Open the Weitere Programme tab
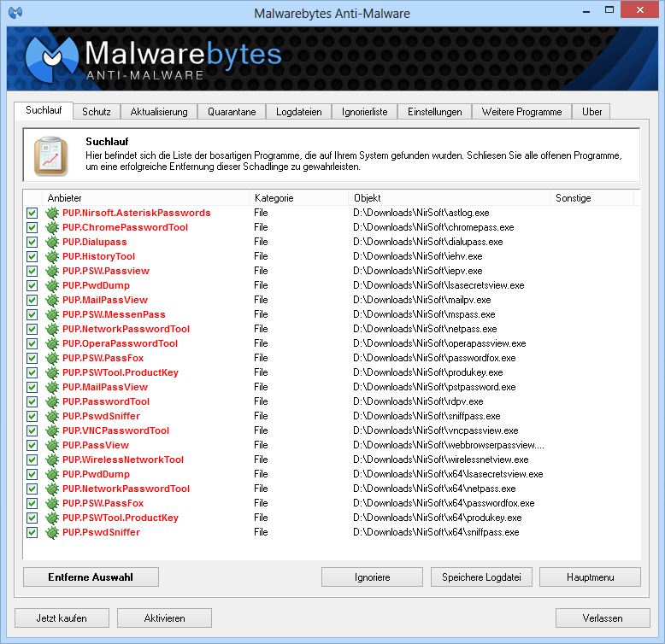This screenshot has width=665, height=644. pos(521,112)
